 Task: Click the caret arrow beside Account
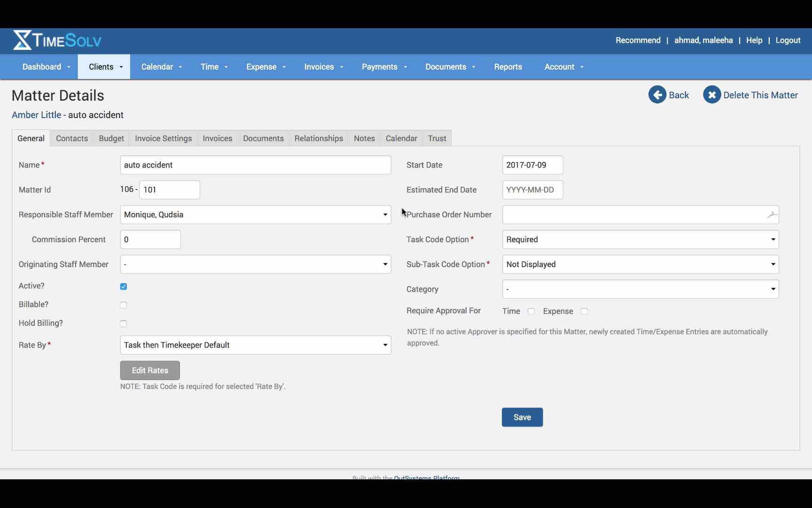point(582,67)
